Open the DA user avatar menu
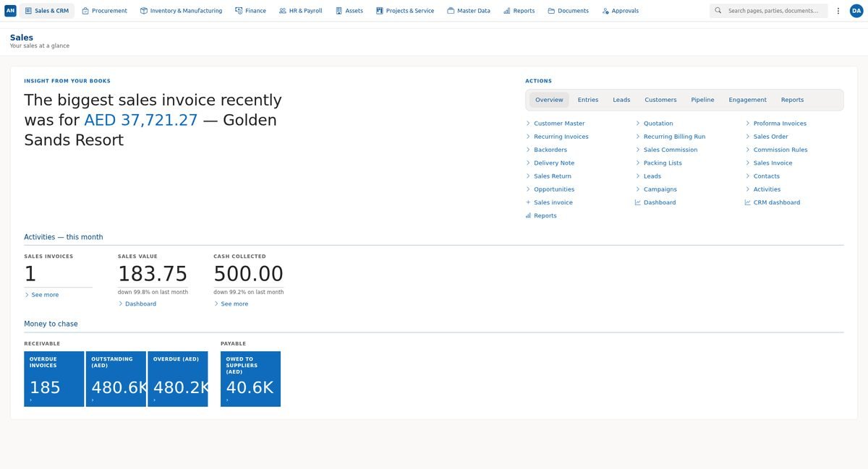The height and width of the screenshot is (469, 868). (856, 11)
